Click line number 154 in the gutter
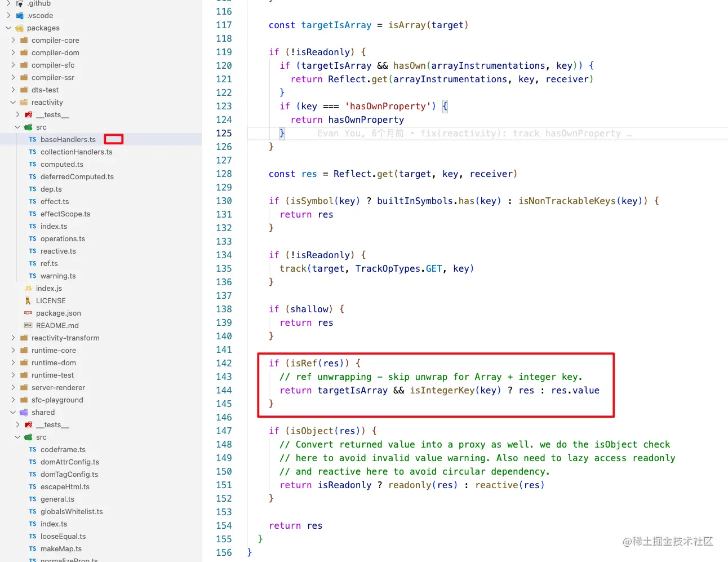The image size is (728, 562). pos(224,526)
